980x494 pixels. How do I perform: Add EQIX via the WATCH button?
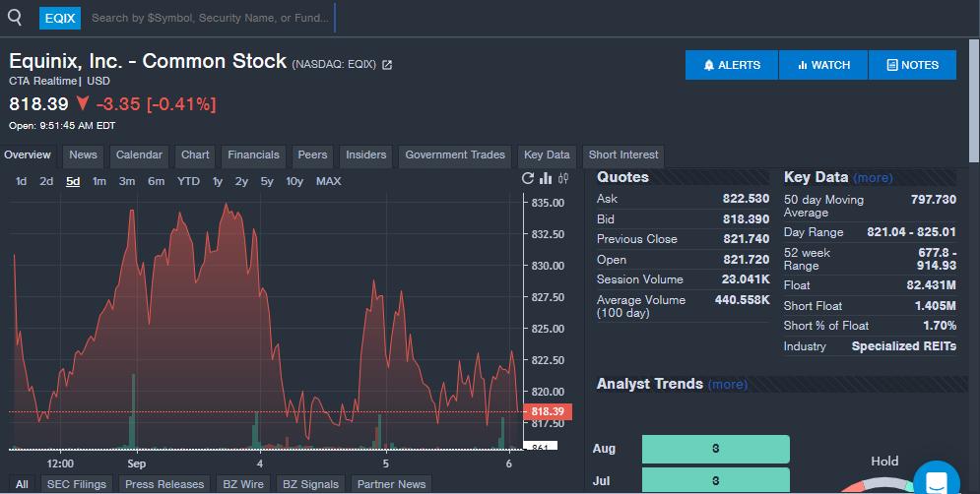point(823,65)
